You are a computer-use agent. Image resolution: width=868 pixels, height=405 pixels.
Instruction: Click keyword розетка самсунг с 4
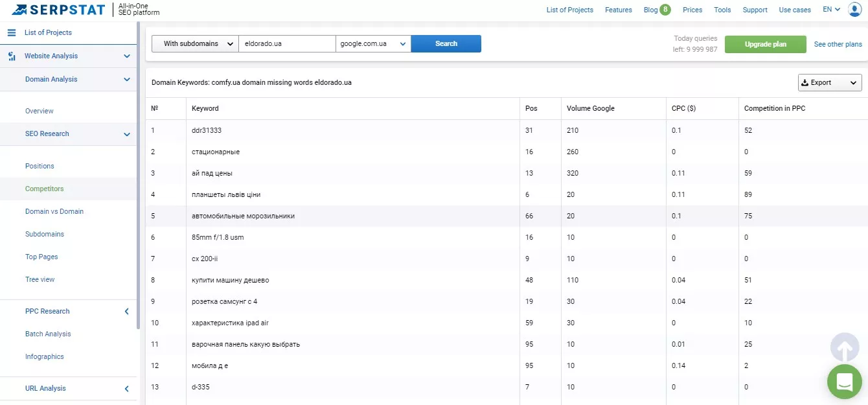[224, 301]
